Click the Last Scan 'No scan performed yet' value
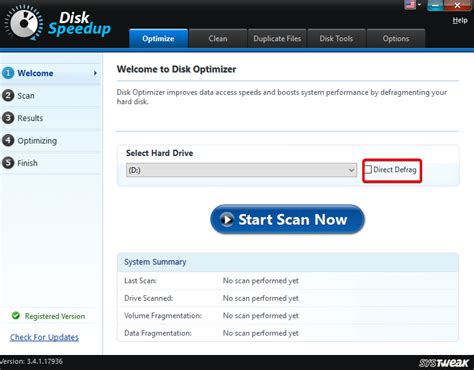 coord(261,281)
